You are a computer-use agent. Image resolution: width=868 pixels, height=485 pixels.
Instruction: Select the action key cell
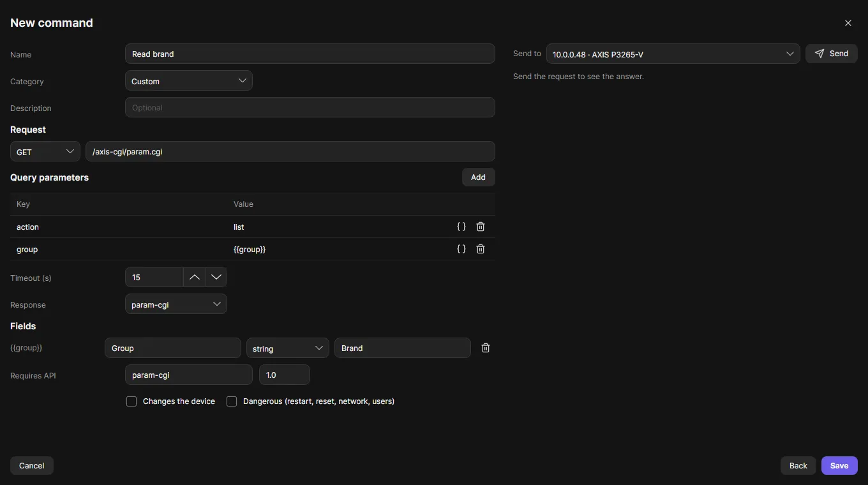pos(119,227)
